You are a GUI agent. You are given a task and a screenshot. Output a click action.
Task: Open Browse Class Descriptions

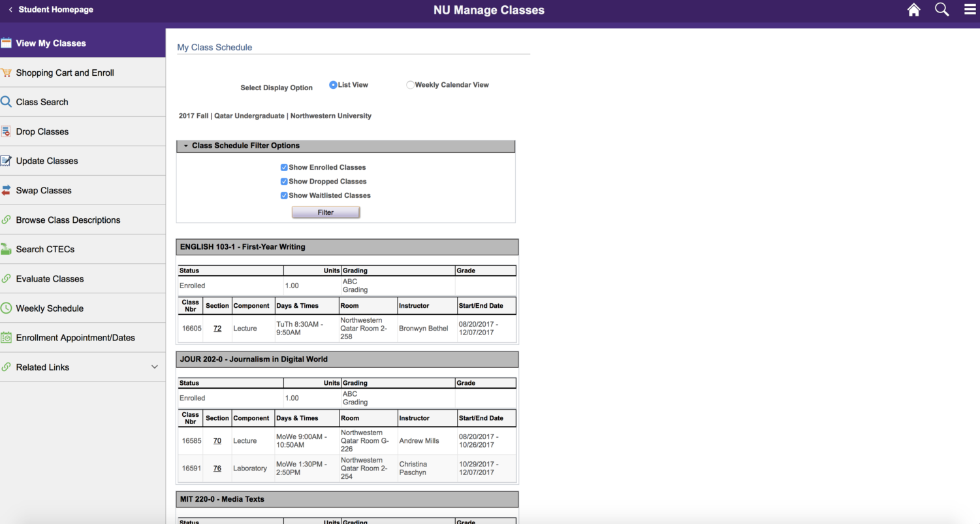click(82, 220)
